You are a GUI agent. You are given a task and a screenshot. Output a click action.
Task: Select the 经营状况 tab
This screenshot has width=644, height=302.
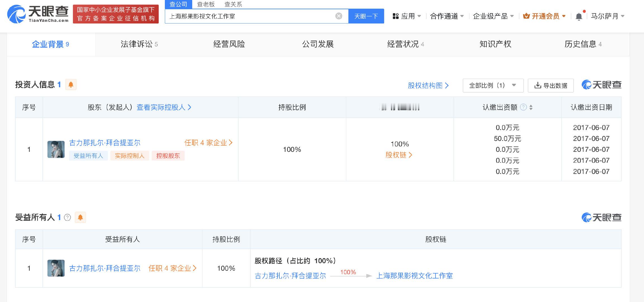click(x=406, y=44)
